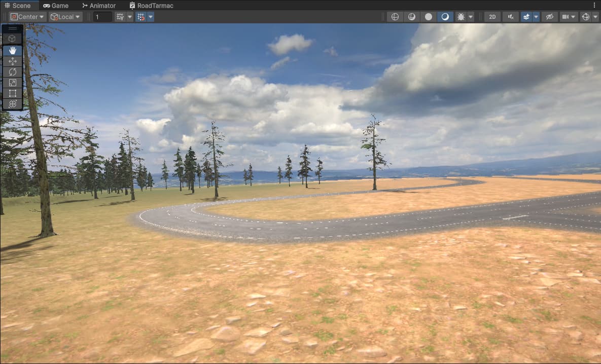Open the Center pivot mode dropdown
The image size is (601, 364).
click(27, 17)
